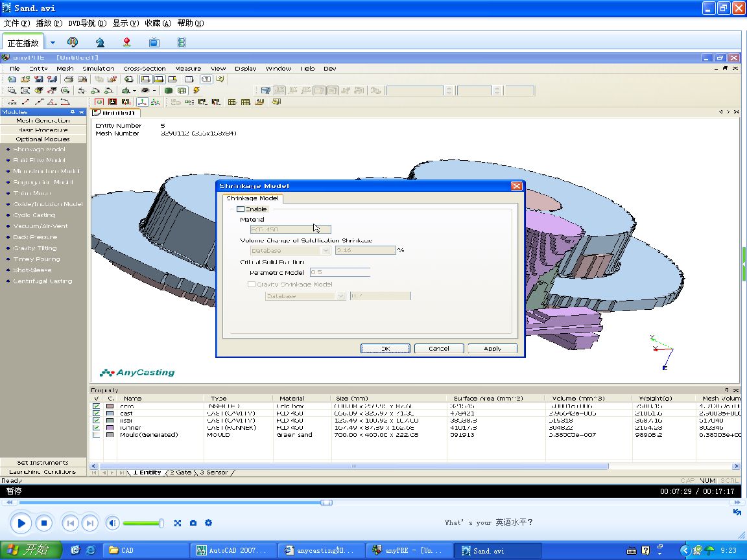Click the Save icon in anyPRE toolbar

(39, 79)
